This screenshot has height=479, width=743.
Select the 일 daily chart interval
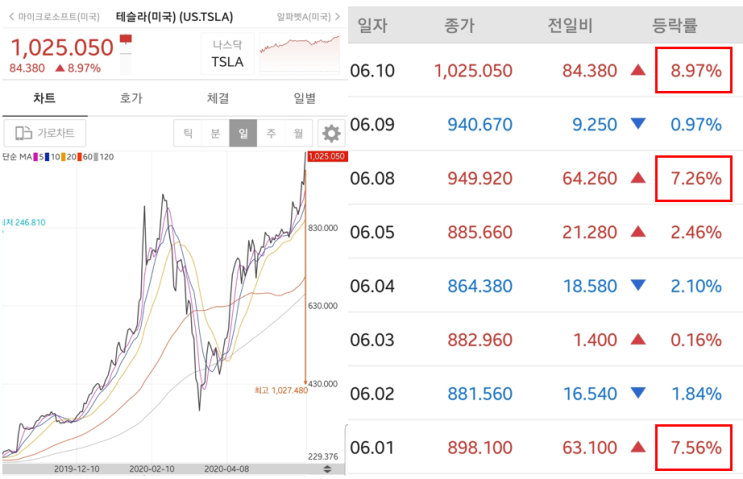coord(243,133)
